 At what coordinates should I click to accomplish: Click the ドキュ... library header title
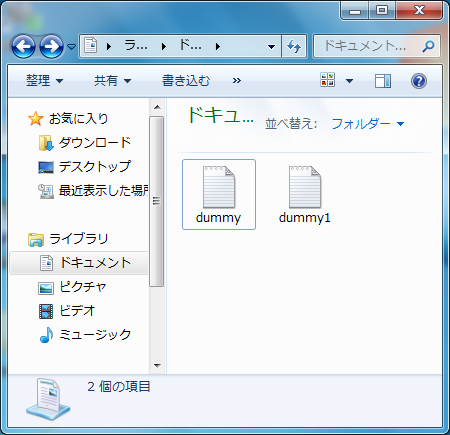point(220,116)
